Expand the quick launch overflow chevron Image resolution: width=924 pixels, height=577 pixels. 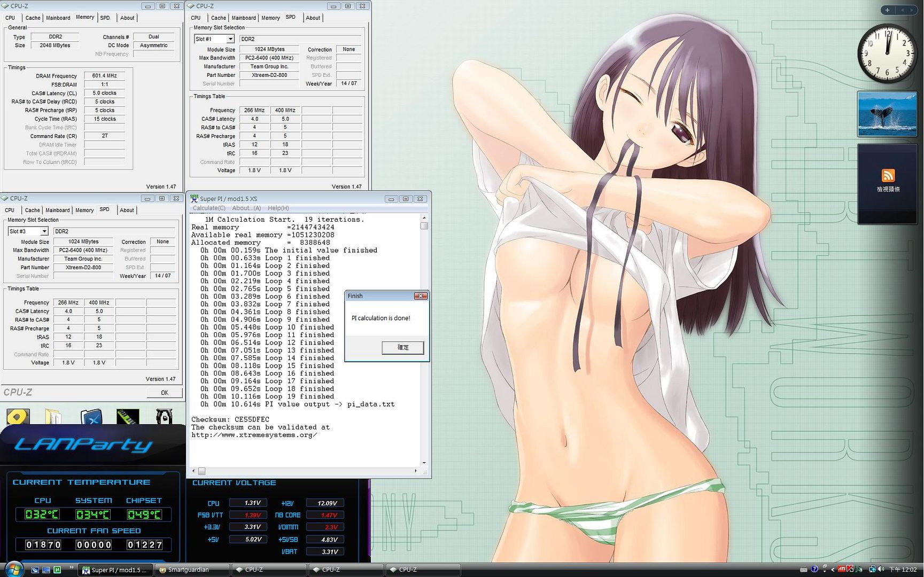click(72, 567)
